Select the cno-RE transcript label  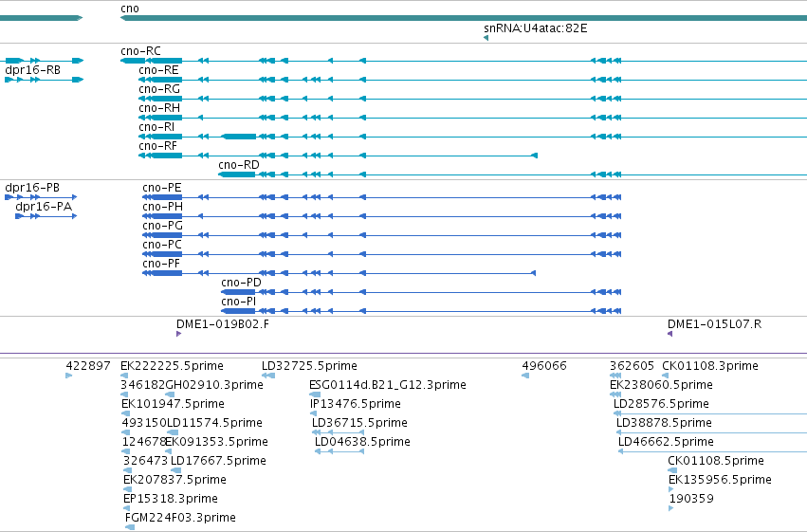click(x=158, y=70)
